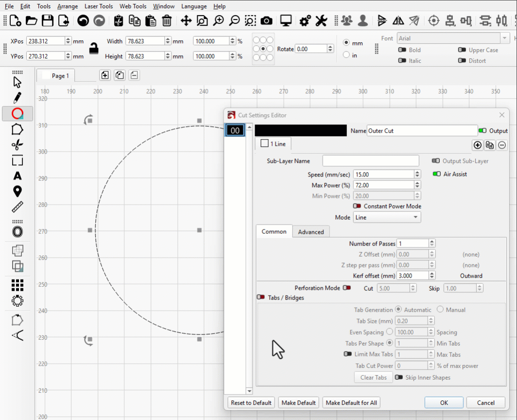This screenshot has height=420, width=517.
Task: Click OK in Cut Settings Editor
Action: pos(444,402)
